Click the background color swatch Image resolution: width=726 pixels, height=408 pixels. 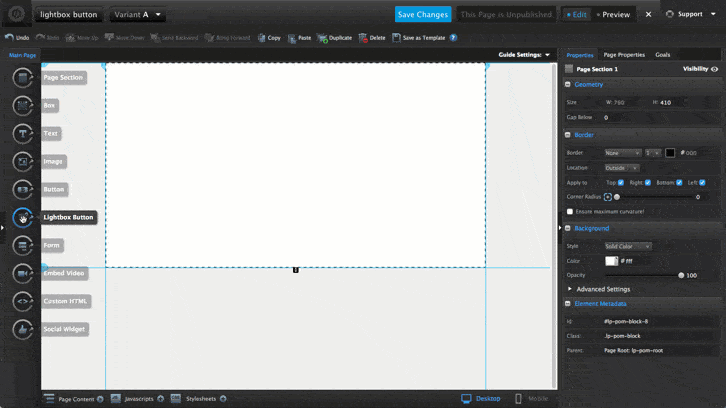(611, 261)
